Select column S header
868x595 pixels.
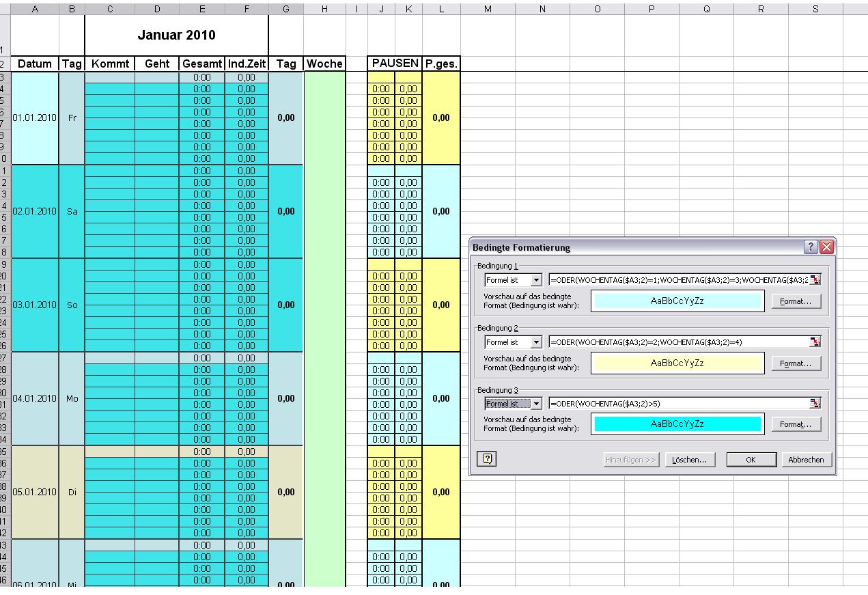point(815,8)
